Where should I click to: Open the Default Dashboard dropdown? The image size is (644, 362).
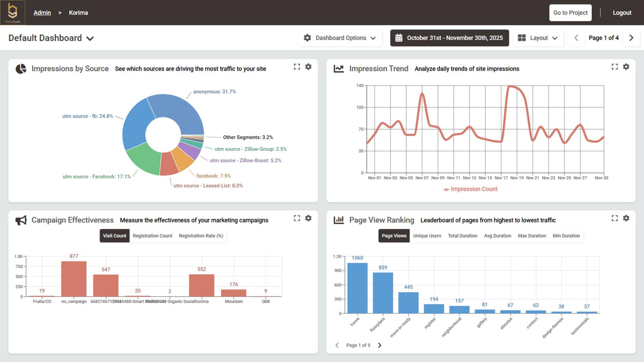pyautogui.click(x=51, y=38)
